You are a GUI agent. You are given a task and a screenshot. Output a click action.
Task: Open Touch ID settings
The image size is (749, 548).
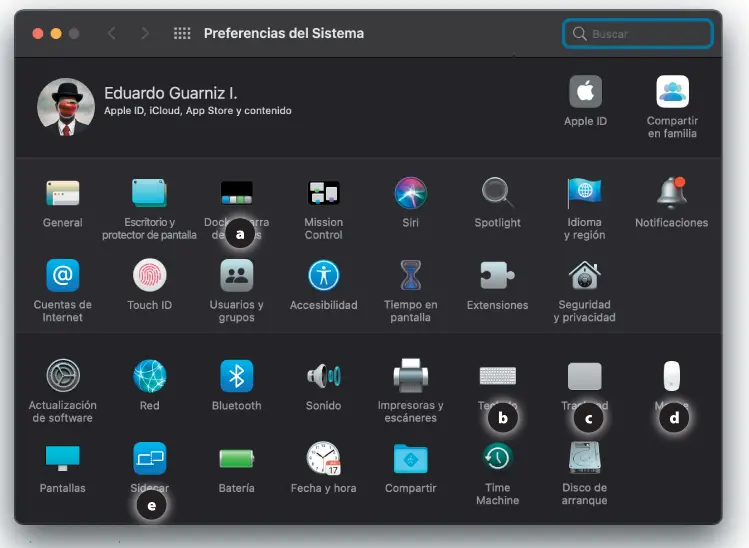(x=150, y=275)
